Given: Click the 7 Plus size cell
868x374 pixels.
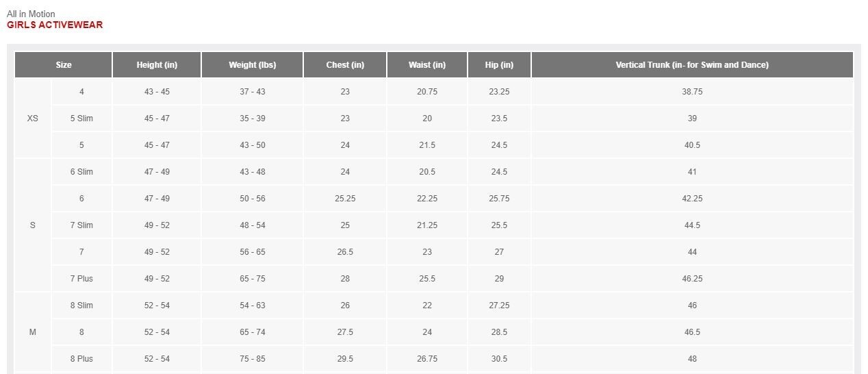Looking at the screenshot, I should (x=81, y=279).
